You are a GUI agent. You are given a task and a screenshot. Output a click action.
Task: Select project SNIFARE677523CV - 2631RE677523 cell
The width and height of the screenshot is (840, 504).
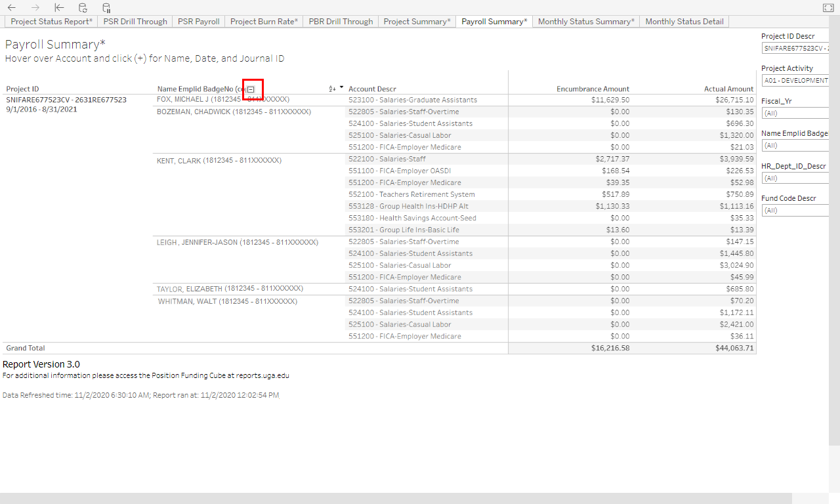pos(66,100)
